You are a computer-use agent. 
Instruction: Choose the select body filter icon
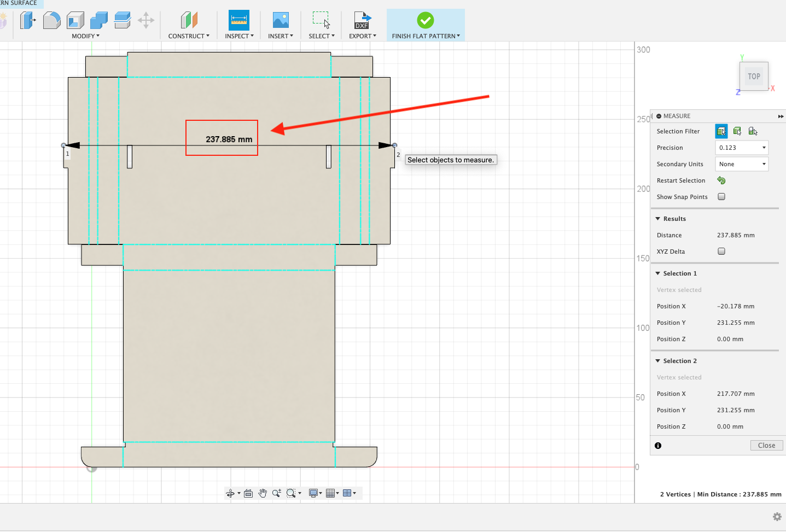click(x=737, y=131)
